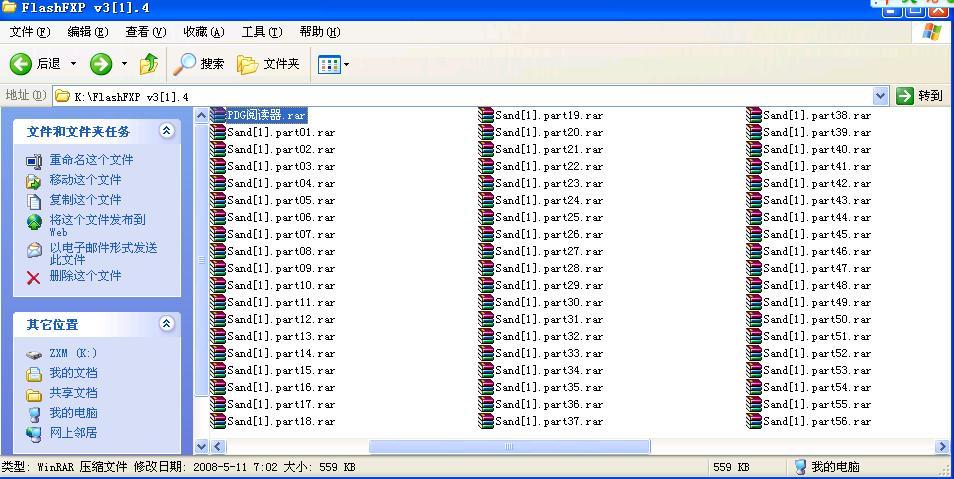Select Sand[1].part25.rar archive icon
Screen dimensions: 954x479
point(486,217)
